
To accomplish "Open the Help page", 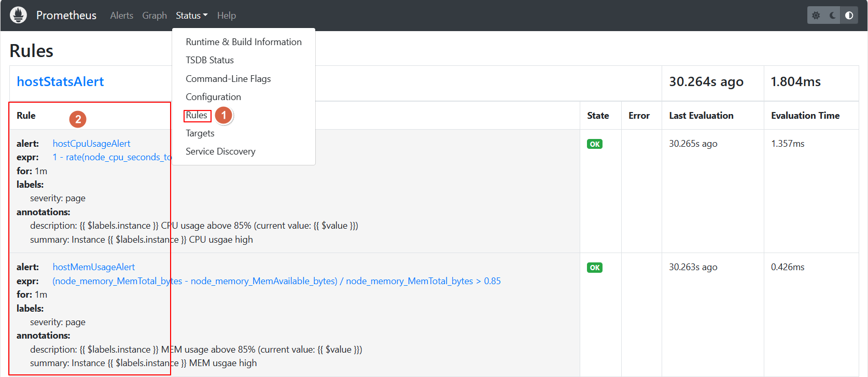I will pos(227,16).
